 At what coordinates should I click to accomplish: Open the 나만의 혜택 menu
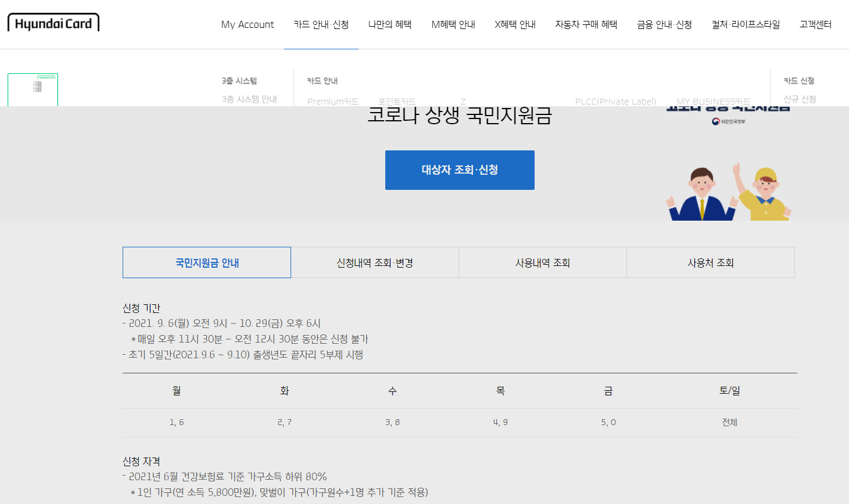pos(389,25)
